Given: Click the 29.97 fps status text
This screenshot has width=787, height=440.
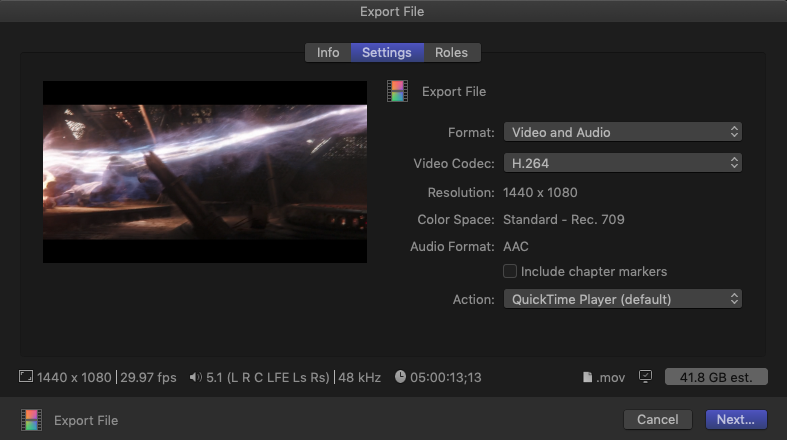Looking at the screenshot, I should 148,377.
